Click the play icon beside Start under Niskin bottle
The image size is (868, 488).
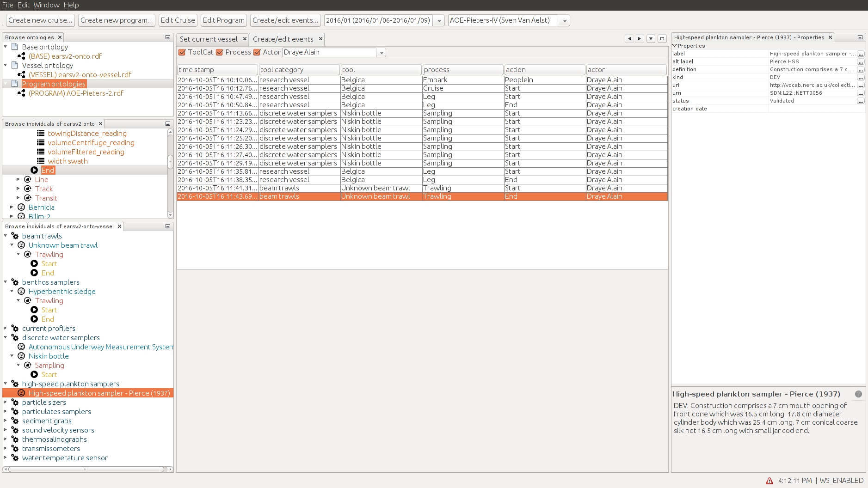pos(34,375)
